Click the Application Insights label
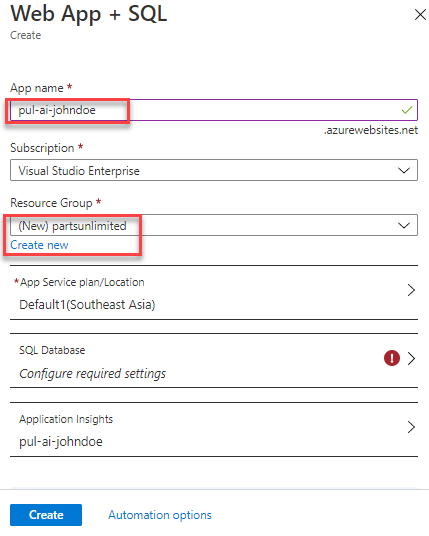The width and height of the screenshot is (429, 536). (66, 419)
